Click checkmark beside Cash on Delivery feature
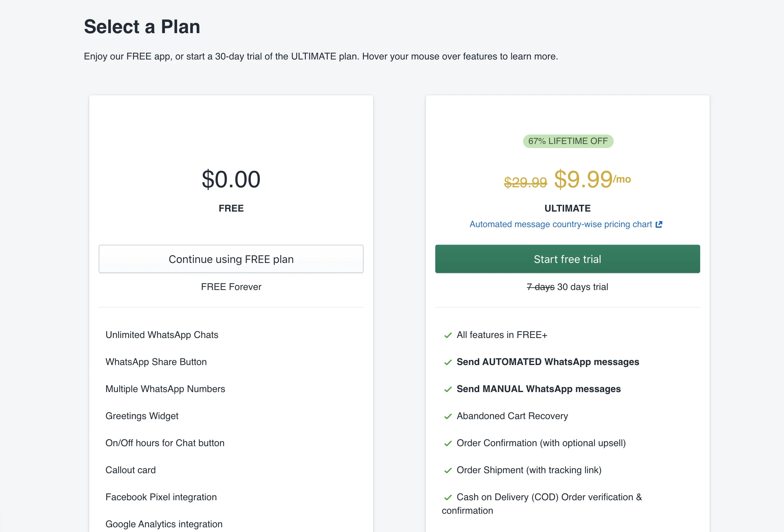This screenshot has height=532, width=784. pos(448,498)
